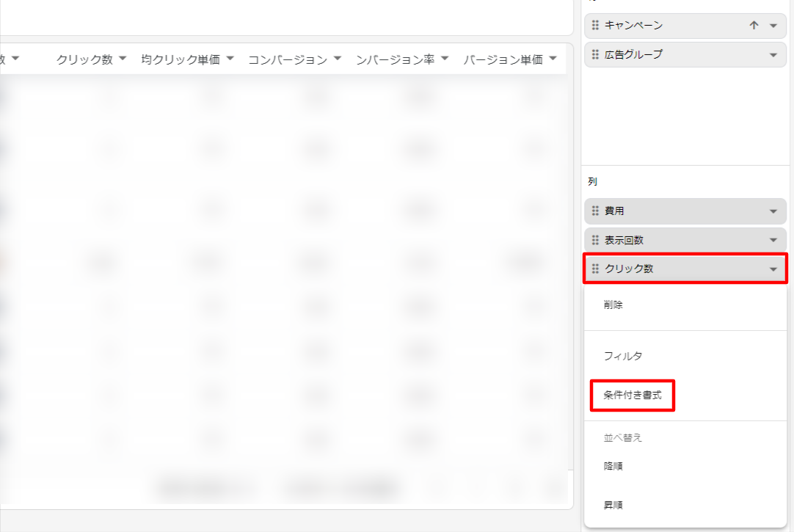Expand the 表示回数 chip dropdown arrow
The image size is (794, 532).
coord(773,241)
